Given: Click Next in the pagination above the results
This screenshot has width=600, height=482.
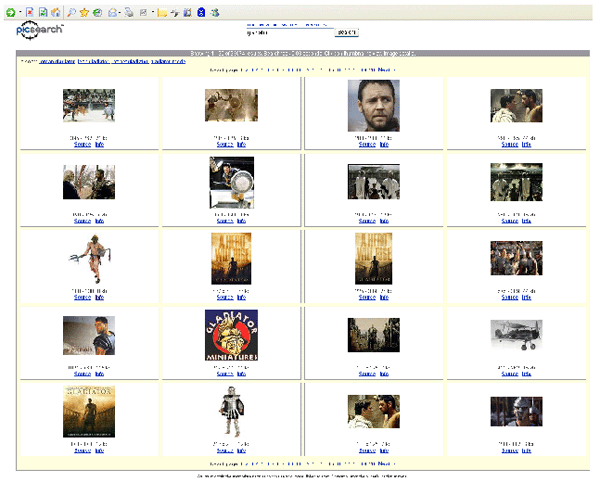Looking at the screenshot, I should pos(384,70).
